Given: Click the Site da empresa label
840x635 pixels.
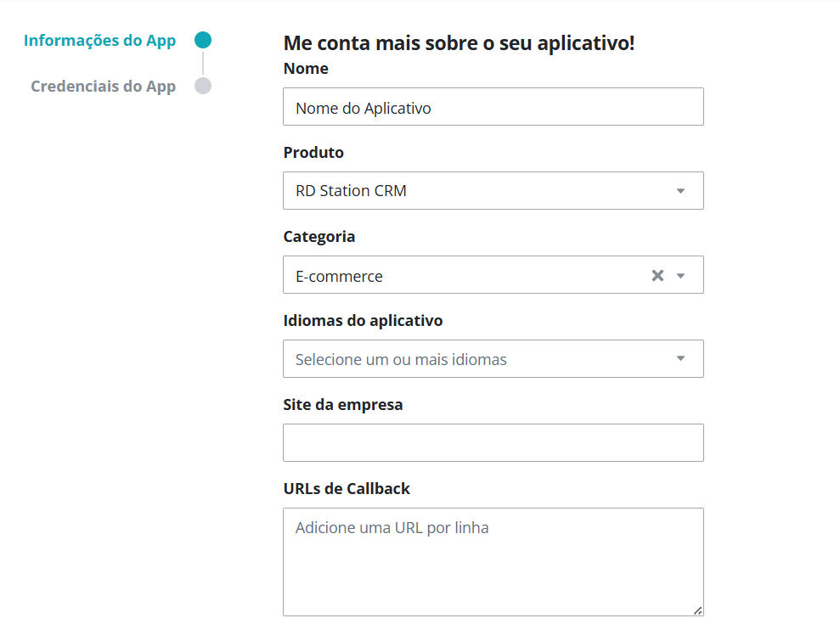Looking at the screenshot, I should (342, 405).
